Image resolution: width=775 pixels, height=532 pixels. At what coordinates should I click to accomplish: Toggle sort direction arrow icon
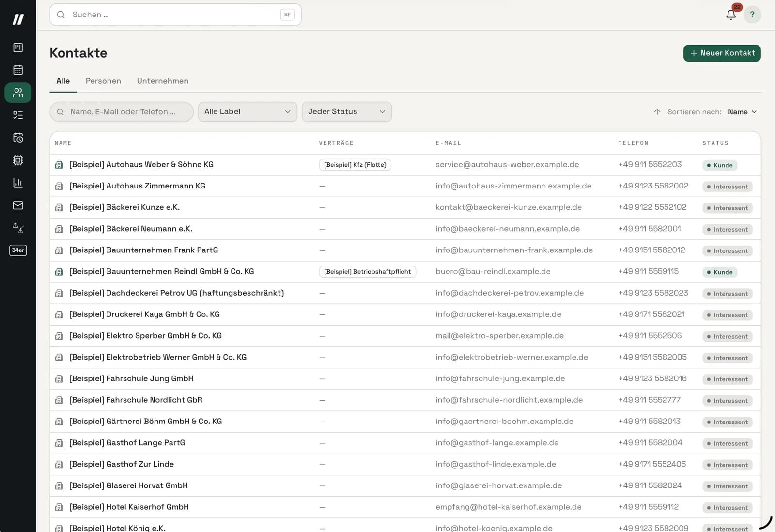(657, 112)
